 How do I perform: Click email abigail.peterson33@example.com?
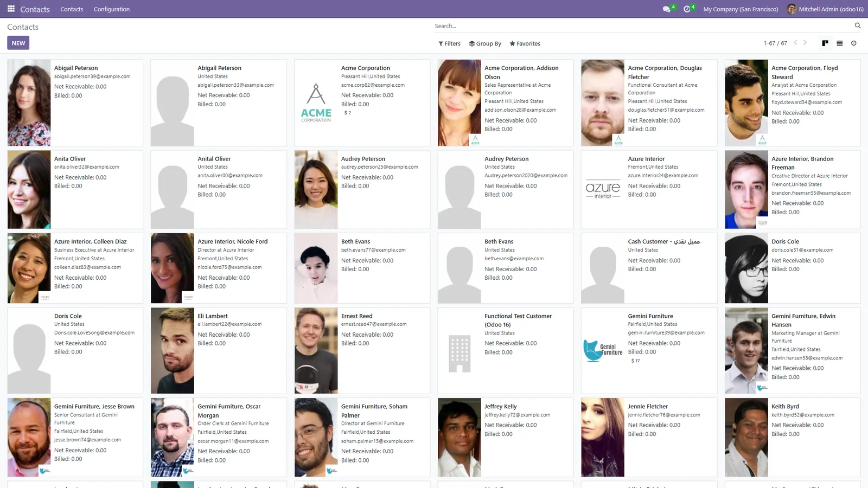235,85
